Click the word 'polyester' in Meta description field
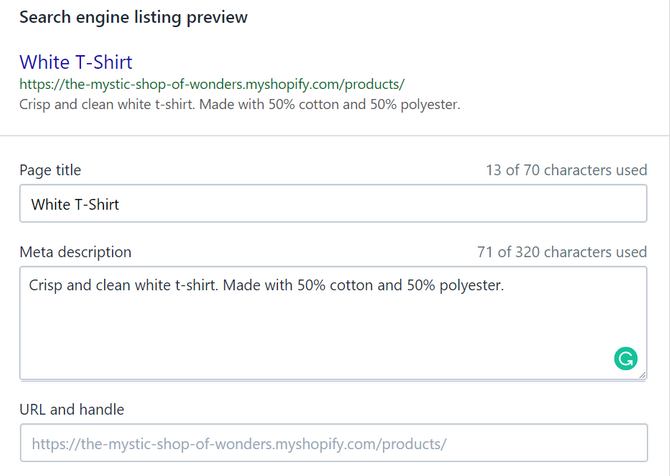This screenshot has width=670, height=476. click(468, 285)
